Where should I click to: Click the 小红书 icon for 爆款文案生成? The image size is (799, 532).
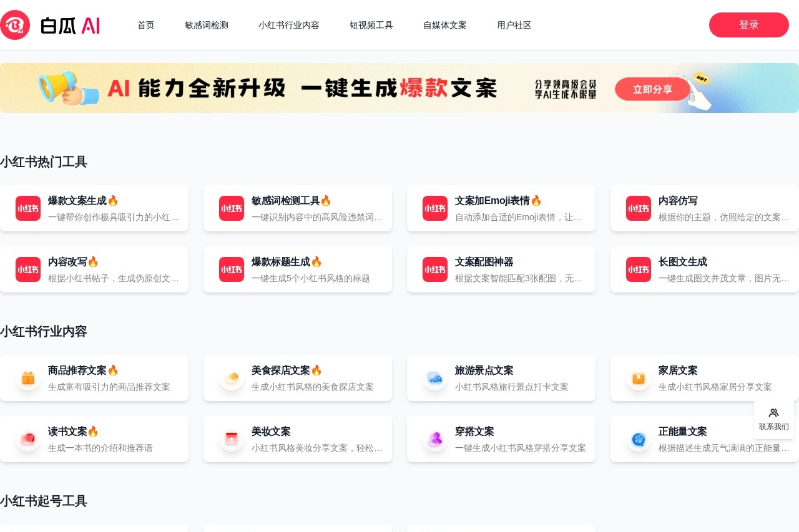(28, 208)
